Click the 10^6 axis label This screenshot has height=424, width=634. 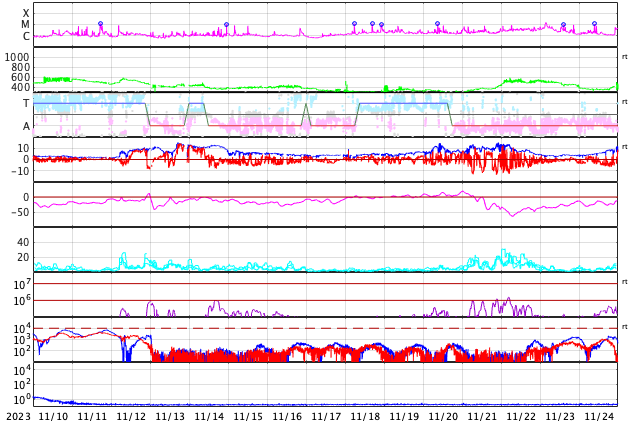coord(22,300)
